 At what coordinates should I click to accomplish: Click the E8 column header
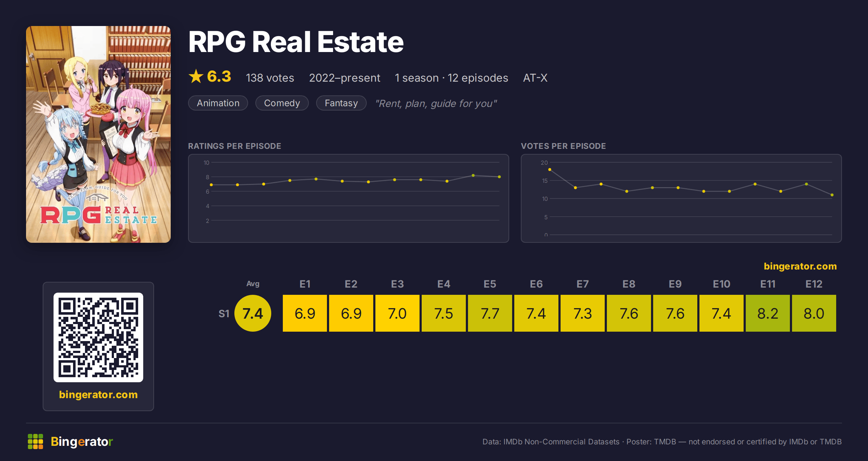coord(629,284)
